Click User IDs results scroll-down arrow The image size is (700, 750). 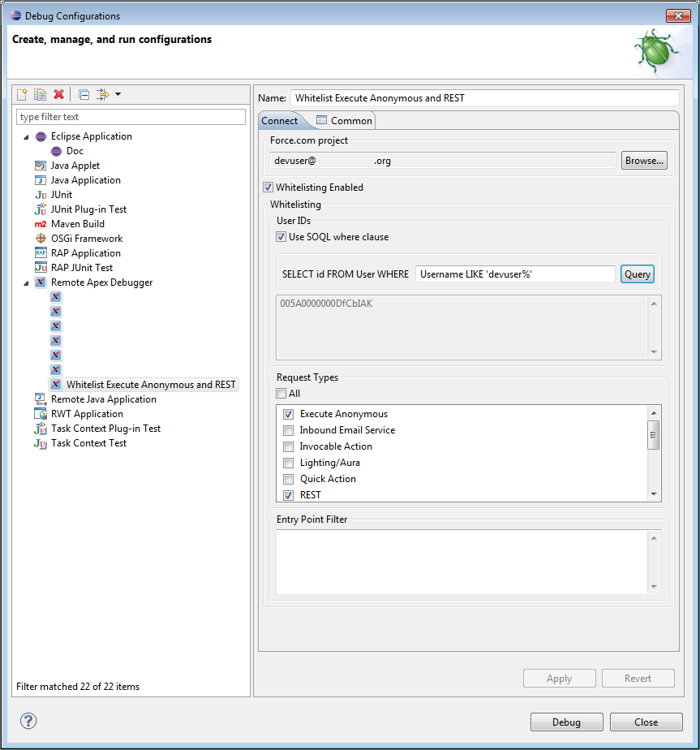tap(654, 352)
